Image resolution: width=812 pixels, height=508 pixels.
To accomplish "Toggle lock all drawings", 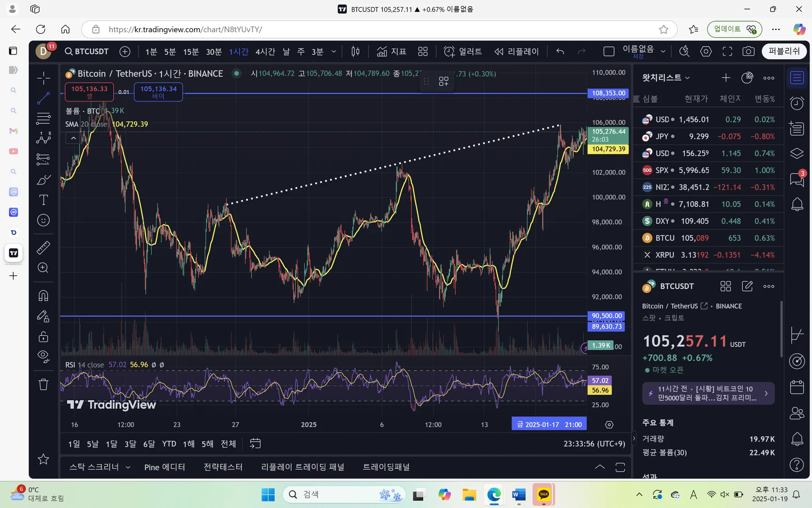I will click(43, 337).
